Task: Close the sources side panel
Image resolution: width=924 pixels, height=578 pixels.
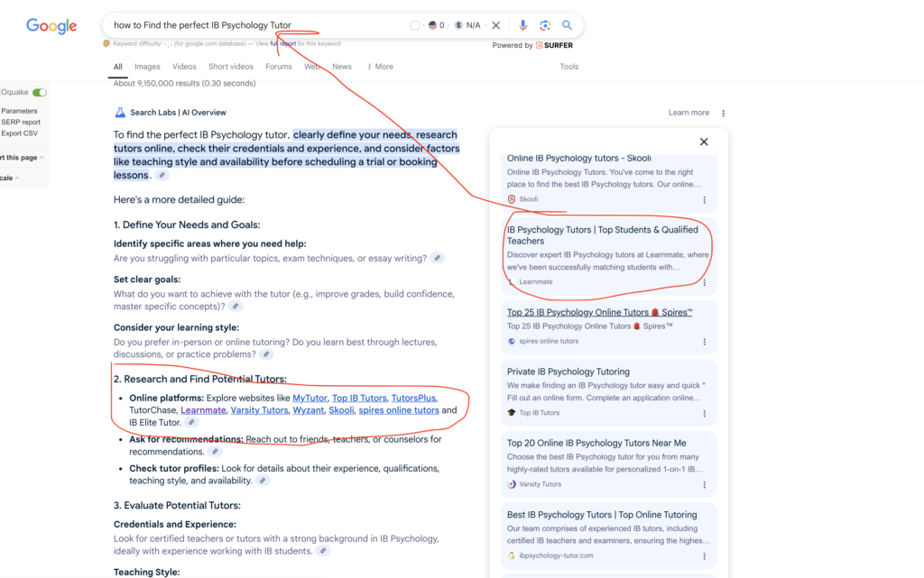Action: [x=704, y=142]
